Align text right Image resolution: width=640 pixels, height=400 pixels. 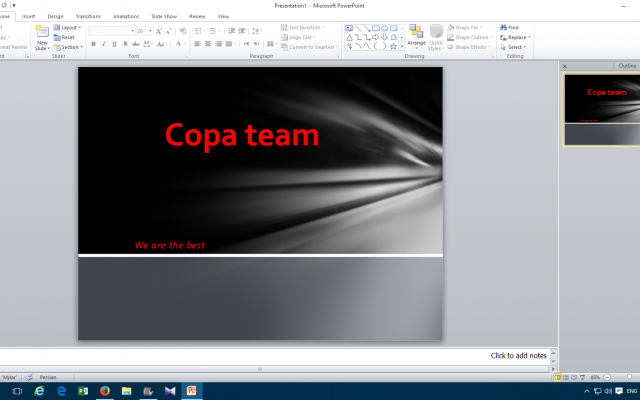coord(219,44)
